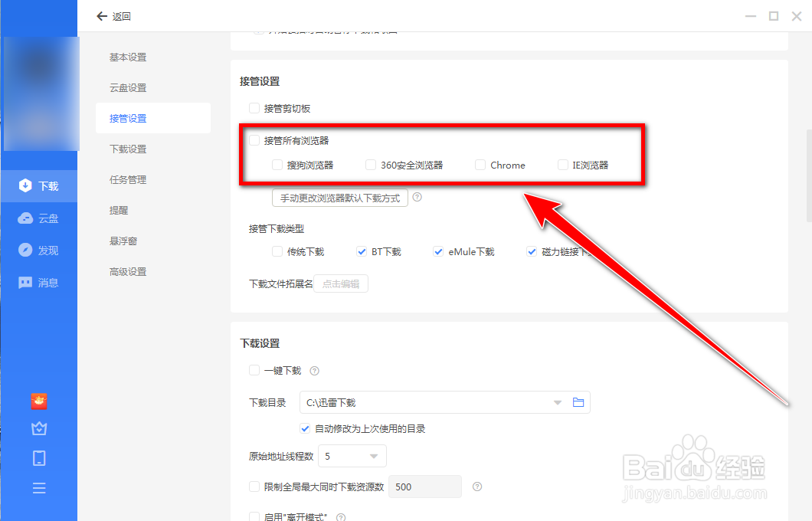Check 360安全浏览器 option

coord(370,165)
